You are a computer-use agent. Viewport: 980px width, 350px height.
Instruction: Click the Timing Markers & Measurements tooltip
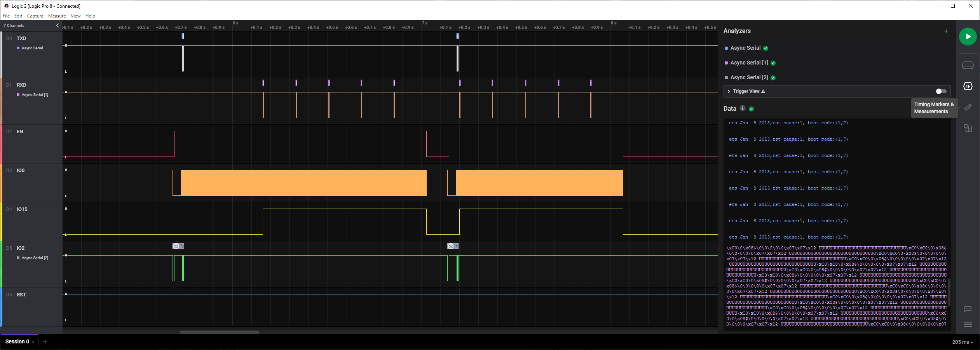point(934,108)
